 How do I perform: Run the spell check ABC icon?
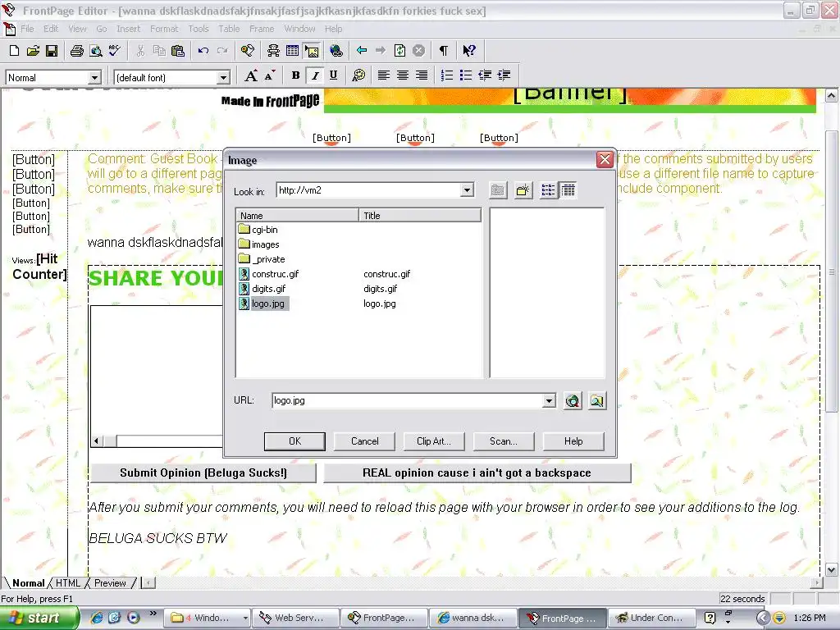pyautogui.click(x=115, y=51)
